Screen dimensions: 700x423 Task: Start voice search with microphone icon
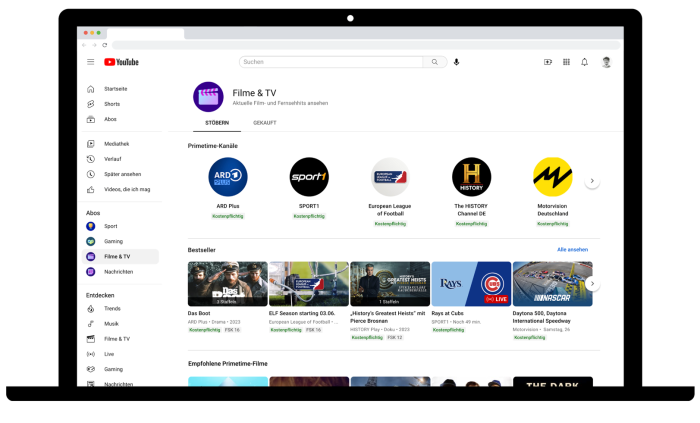[x=456, y=62]
